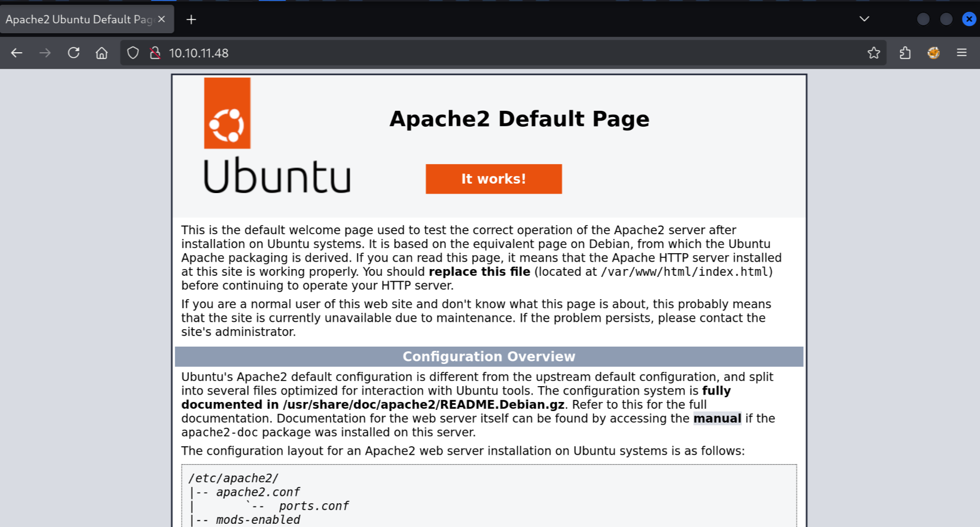The image size is (980, 527).
Task: Click the window maximize button
Action: click(x=946, y=19)
